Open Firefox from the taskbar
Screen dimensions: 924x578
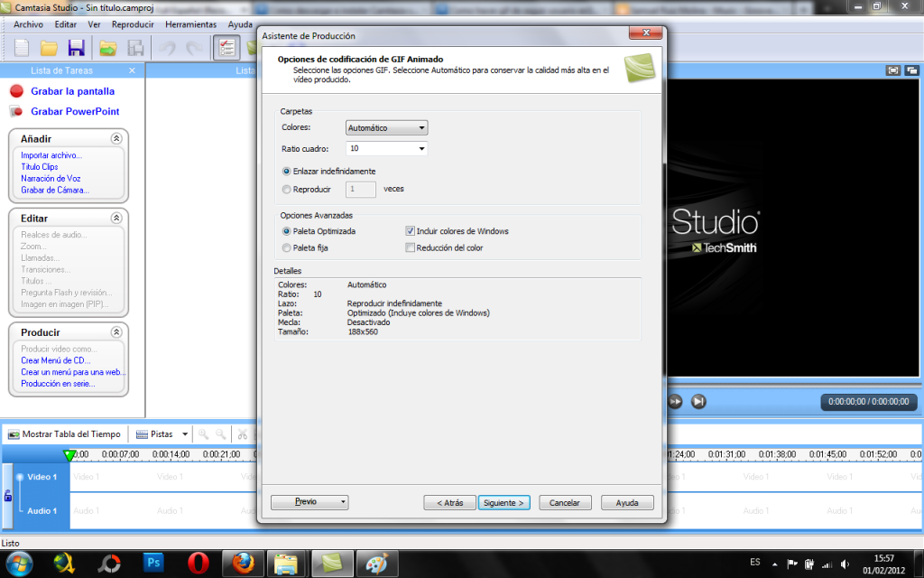point(243,564)
